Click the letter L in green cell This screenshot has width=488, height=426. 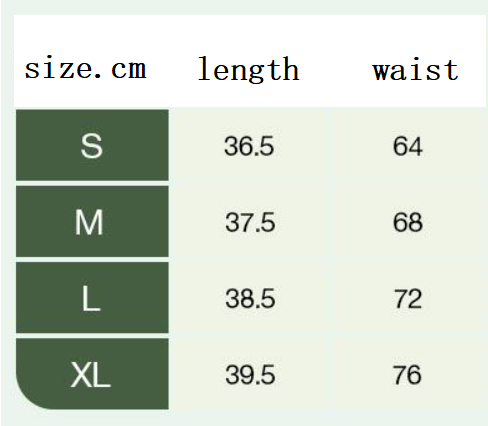(91, 299)
